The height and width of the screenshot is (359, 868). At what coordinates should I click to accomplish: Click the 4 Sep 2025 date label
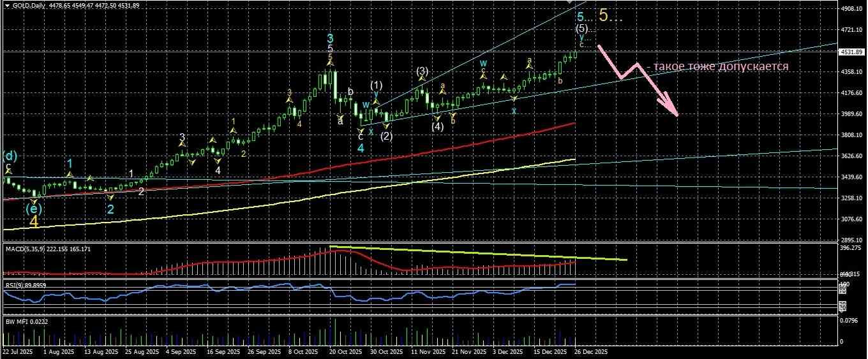click(180, 351)
